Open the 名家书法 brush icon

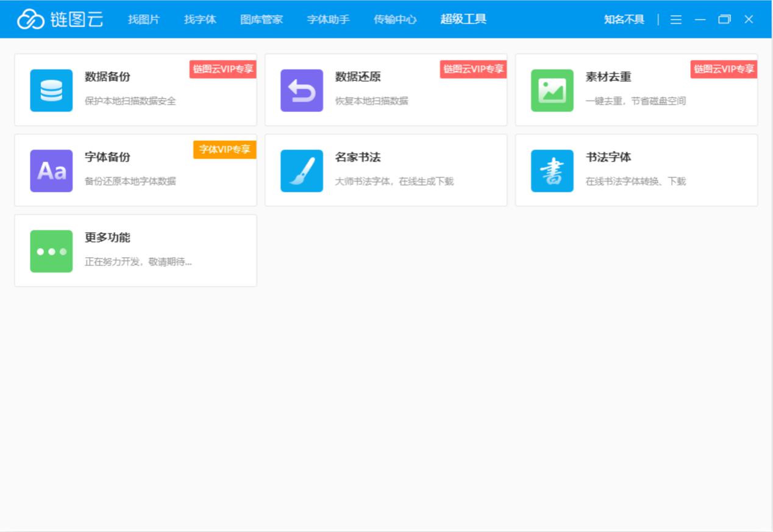(x=302, y=171)
